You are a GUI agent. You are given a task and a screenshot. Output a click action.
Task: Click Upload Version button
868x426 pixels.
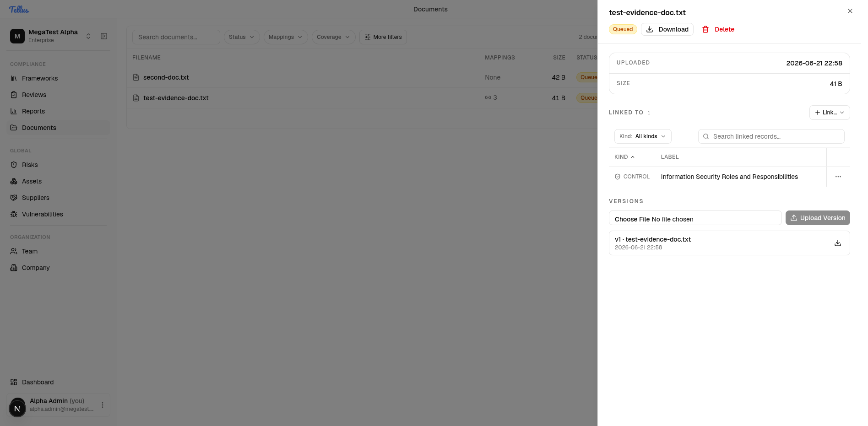pyautogui.click(x=818, y=218)
